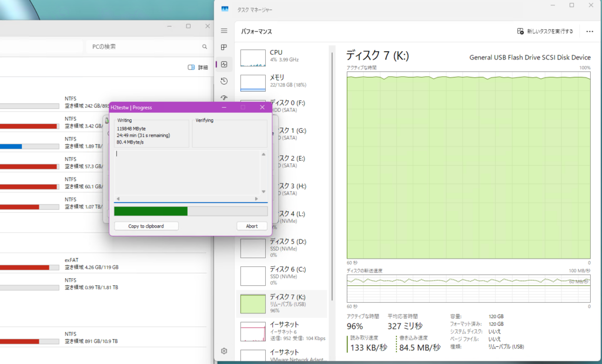Select the CPU performance item

282,56
